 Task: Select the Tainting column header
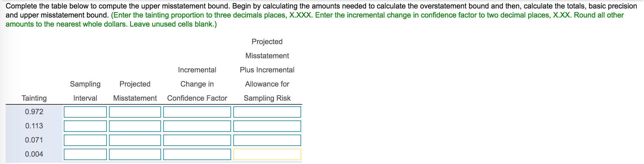point(34,98)
